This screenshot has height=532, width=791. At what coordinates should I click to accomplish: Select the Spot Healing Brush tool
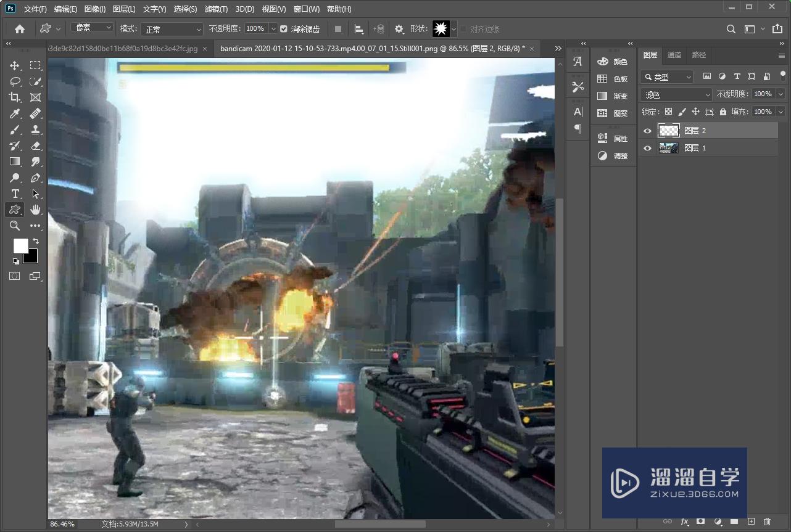pyautogui.click(x=35, y=113)
